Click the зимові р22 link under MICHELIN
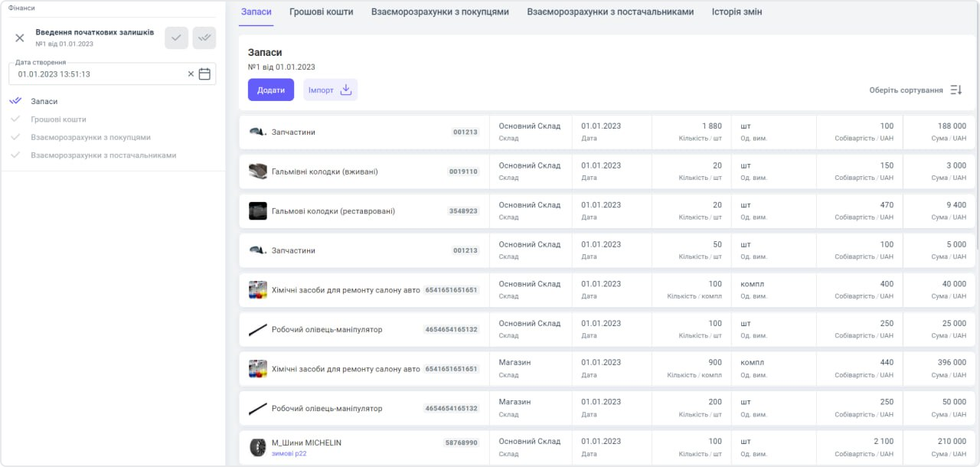980x467 pixels. [289, 453]
